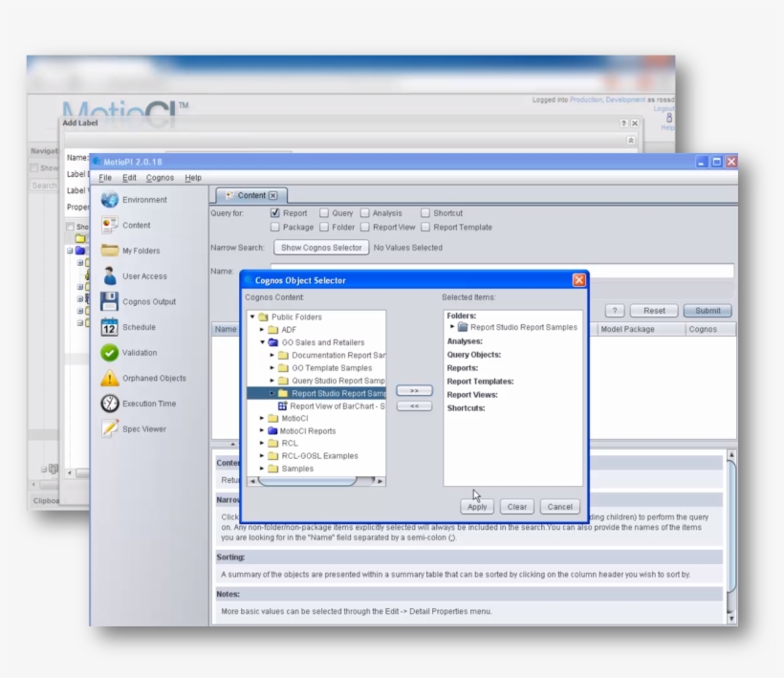Enable the Folder checkbox

click(324, 227)
